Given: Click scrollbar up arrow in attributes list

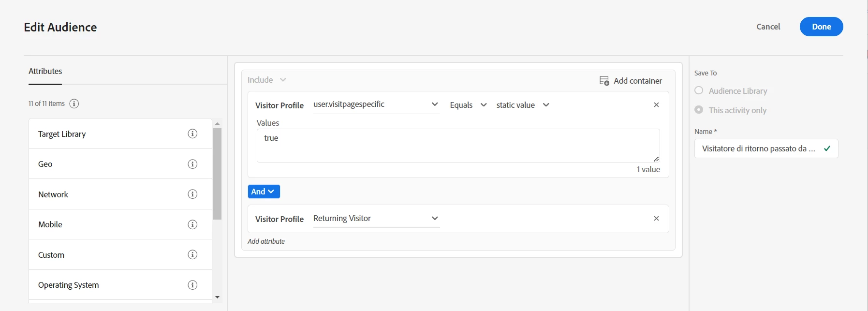Looking at the screenshot, I should [x=218, y=123].
